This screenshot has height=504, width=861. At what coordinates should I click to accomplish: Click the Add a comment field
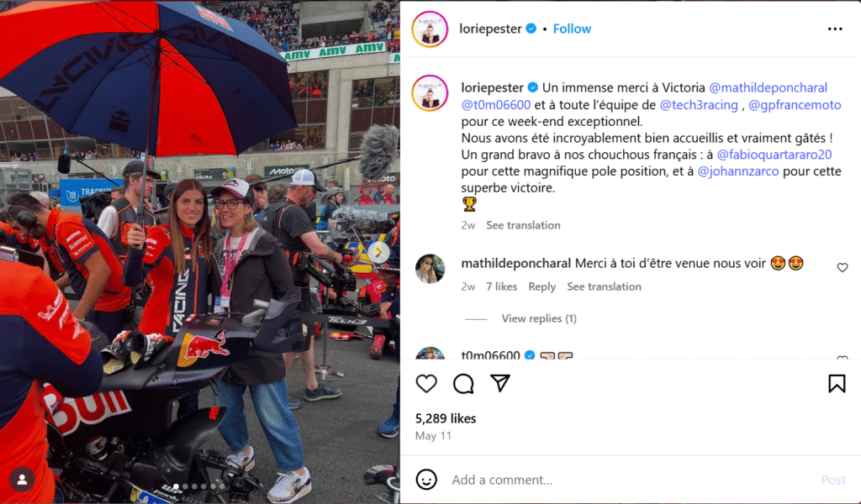[x=631, y=480]
